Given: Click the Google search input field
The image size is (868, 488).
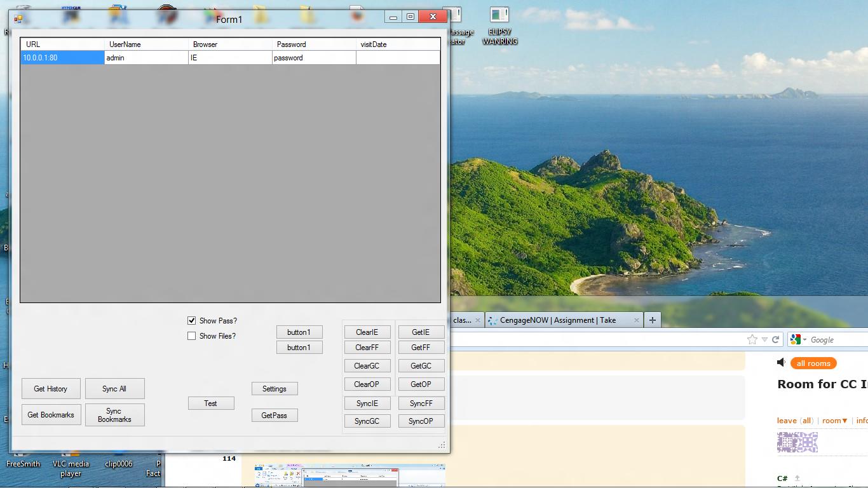Looking at the screenshot, I should (x=838, y=340).
